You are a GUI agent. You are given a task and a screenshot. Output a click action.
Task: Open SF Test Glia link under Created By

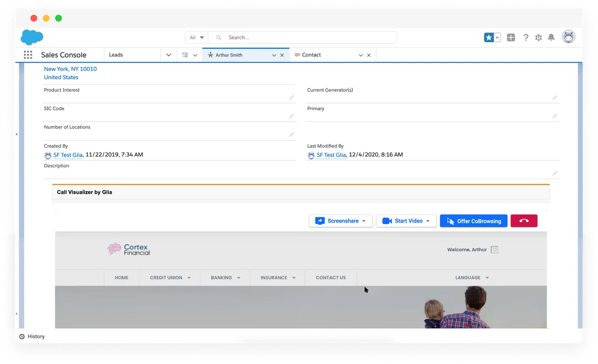(68, 155)
